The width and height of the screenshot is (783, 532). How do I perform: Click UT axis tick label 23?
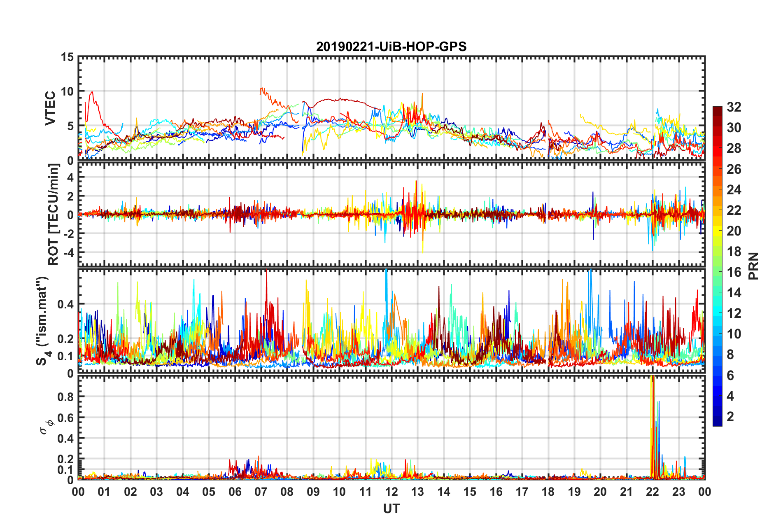coord(679,492)
